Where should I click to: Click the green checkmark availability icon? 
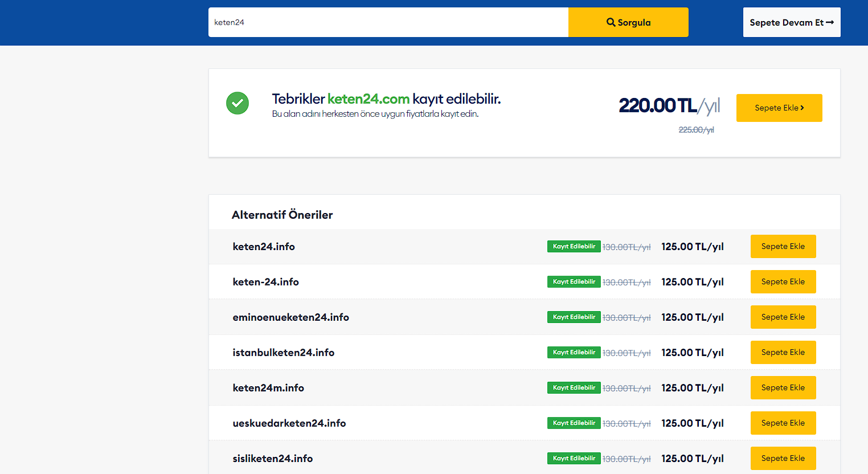click(238, 103)
